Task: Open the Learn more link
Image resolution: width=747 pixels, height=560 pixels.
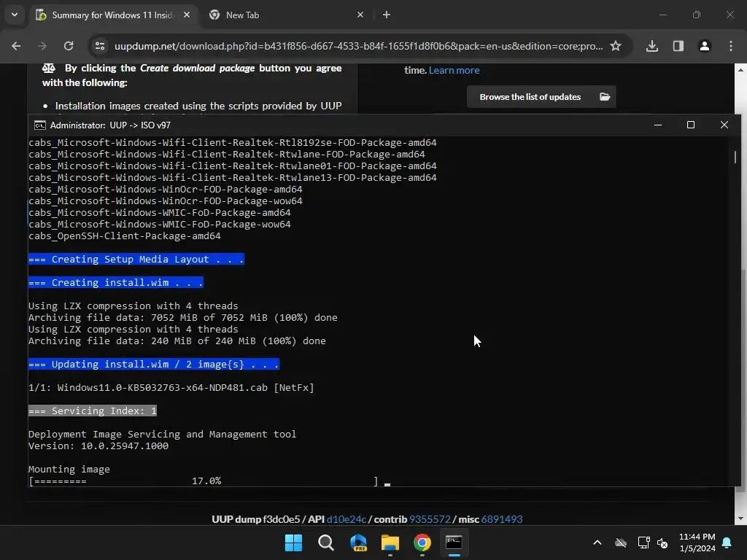Action: tap(454, 70)
